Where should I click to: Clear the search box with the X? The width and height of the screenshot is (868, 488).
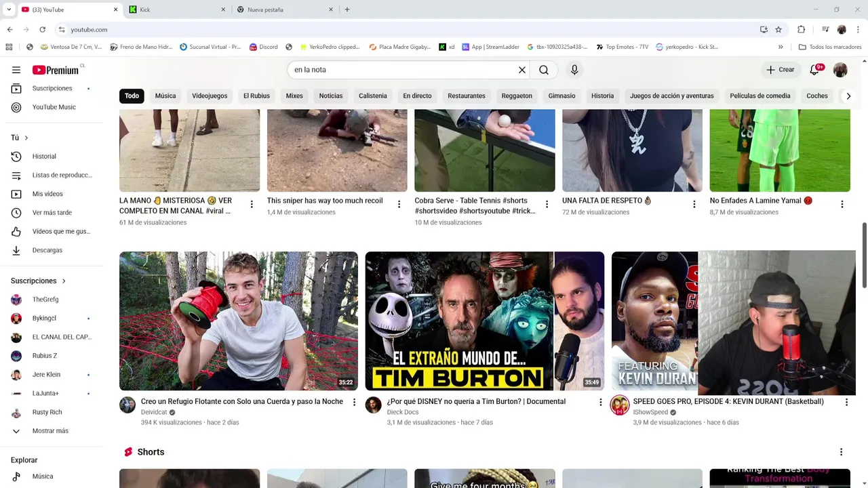click(x=522, y=70)
